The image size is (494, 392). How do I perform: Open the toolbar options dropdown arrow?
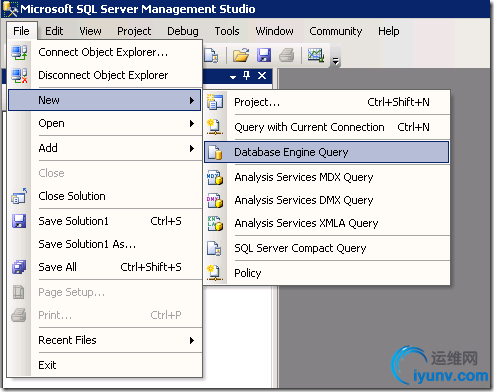pyautogui.click(x=336, y=61)
